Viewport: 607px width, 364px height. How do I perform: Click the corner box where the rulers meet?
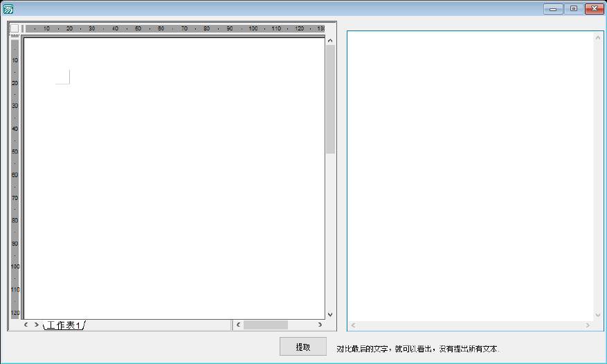15,28
